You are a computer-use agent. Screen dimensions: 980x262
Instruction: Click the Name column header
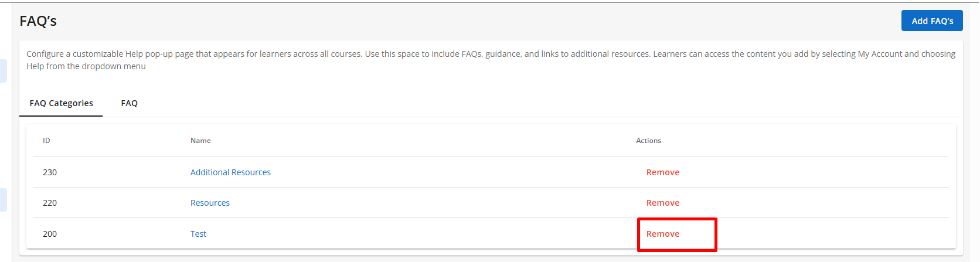(200, 141)
